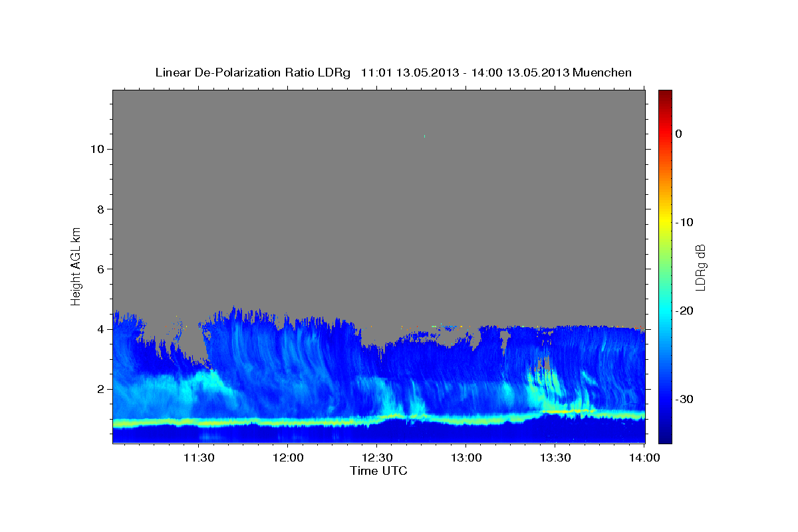
Task: Click the 'Height AGL km' axis label
Action: coord(76,265)
